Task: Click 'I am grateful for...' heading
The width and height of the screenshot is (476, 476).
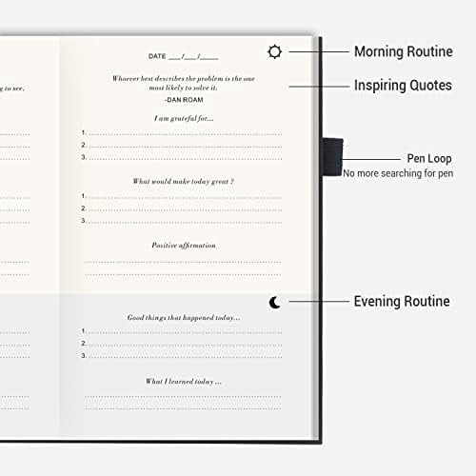Action: pos(184,118)
